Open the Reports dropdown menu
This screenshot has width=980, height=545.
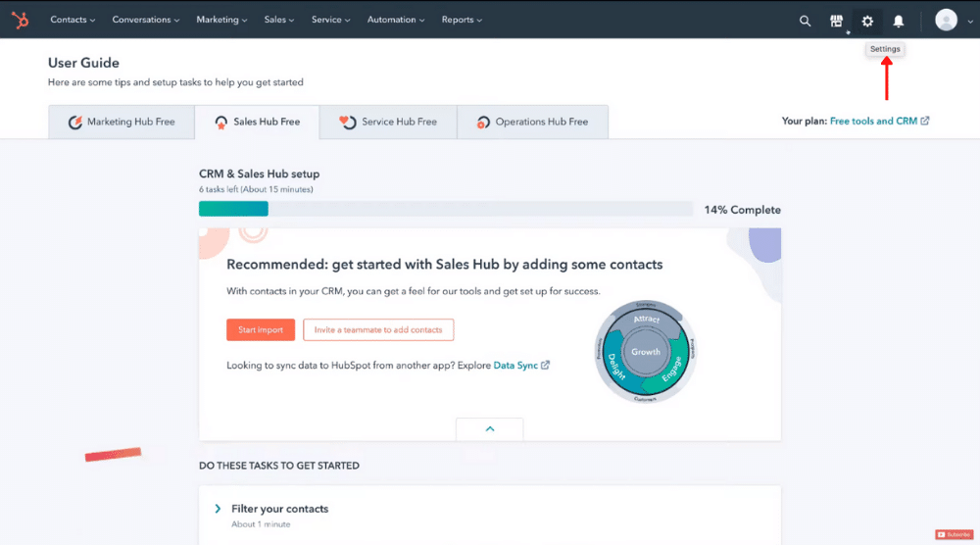coord(462,20)
